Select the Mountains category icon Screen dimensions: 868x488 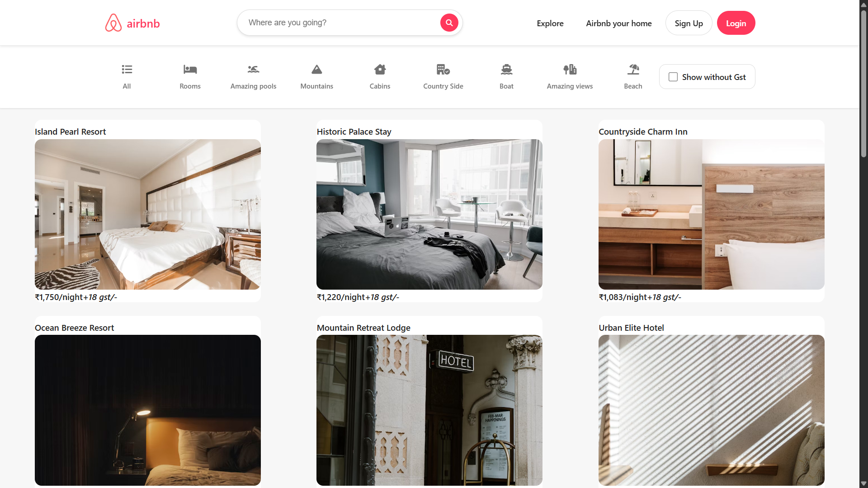pyautogui.click(x=316, y=70)
